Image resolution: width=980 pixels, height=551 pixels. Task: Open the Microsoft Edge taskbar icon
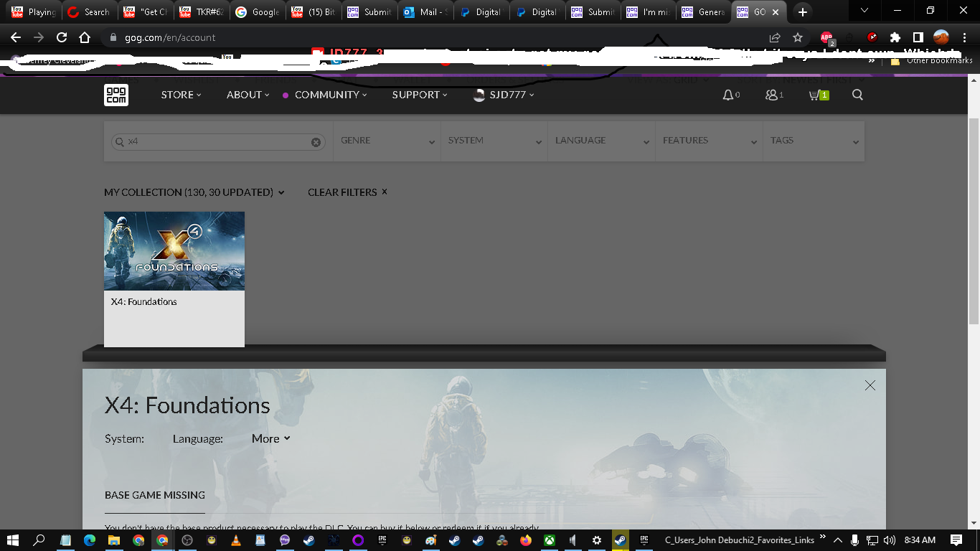click(x=90, y=540)
